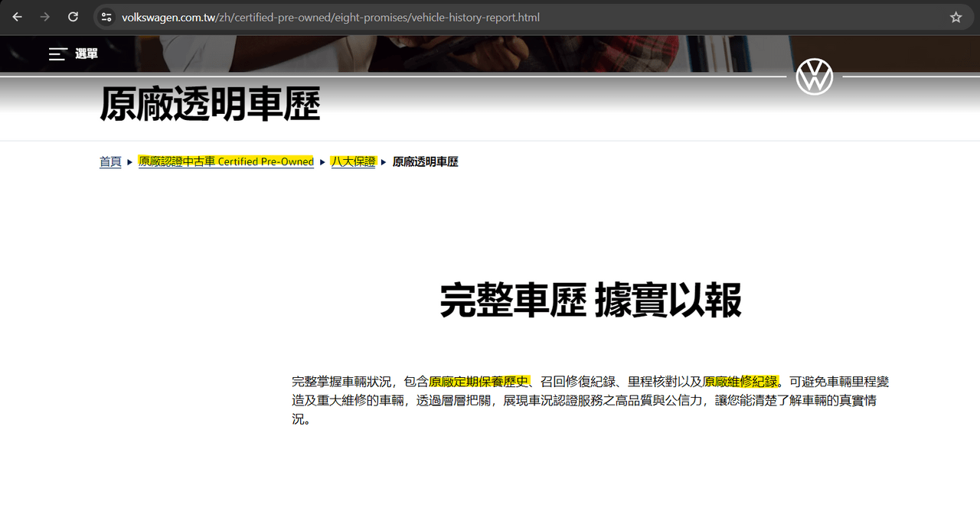Open site information icon in address bar
The width and height of the screenshot is (980, 514).
106,17
